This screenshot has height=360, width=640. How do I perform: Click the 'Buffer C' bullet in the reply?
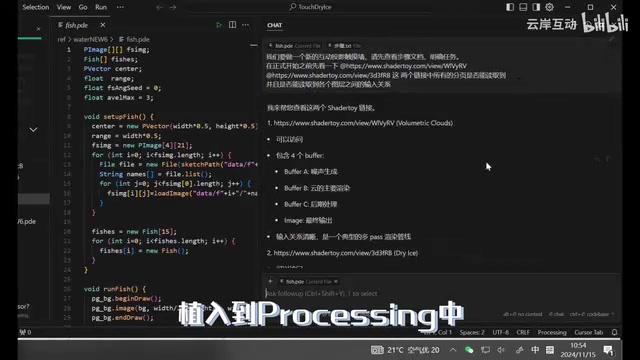[310, 204]
